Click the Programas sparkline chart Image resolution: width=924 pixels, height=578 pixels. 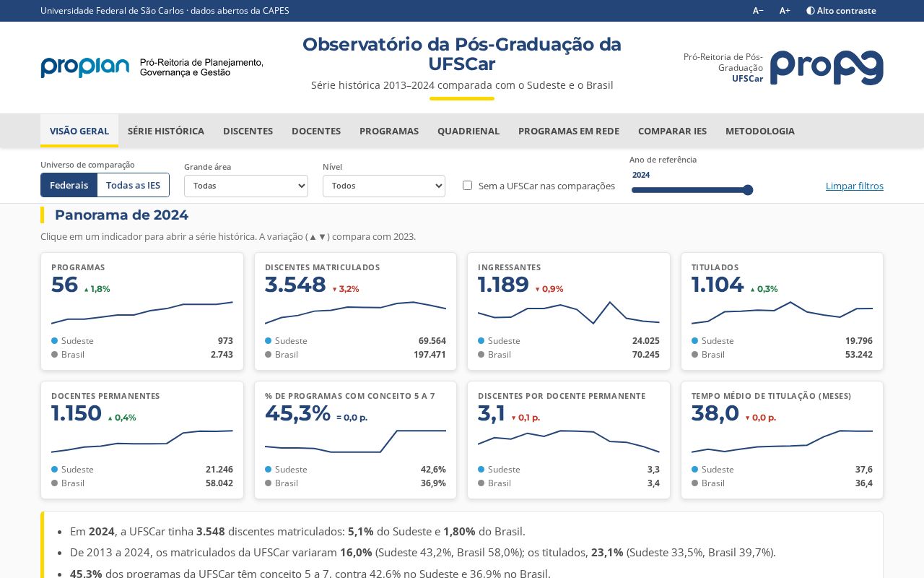142,313
